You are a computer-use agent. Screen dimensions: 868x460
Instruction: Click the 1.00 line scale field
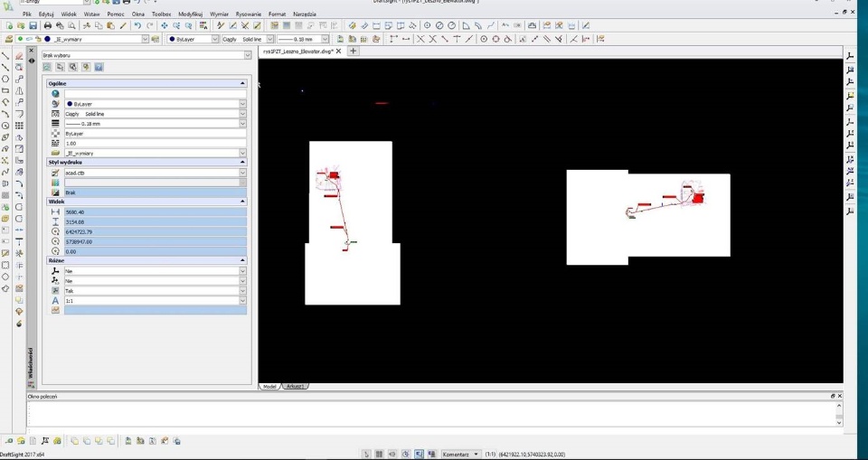155,144
